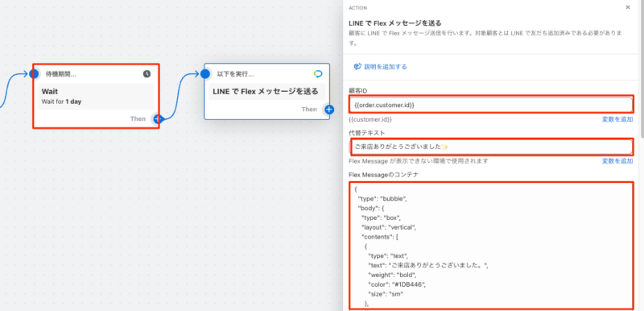644x311 pixels.
Task: Click the {{customer.id}} hint text
Action: (x=370, y=119)
